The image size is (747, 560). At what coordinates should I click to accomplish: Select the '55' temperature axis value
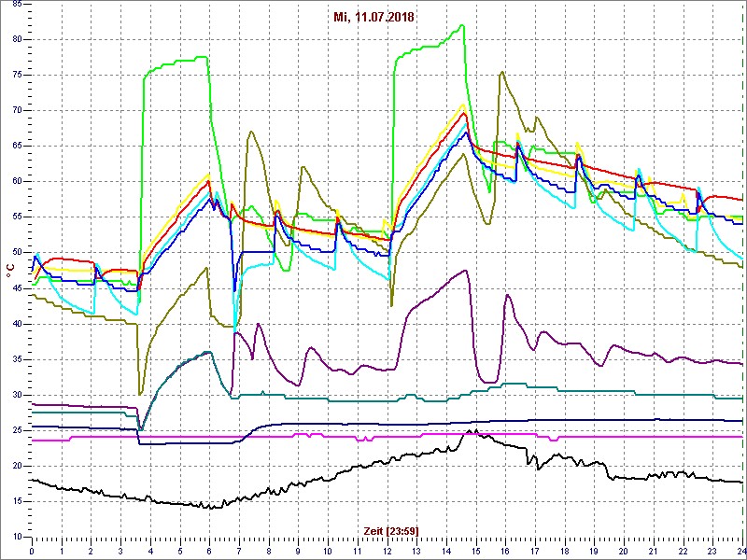pos(16,217)
